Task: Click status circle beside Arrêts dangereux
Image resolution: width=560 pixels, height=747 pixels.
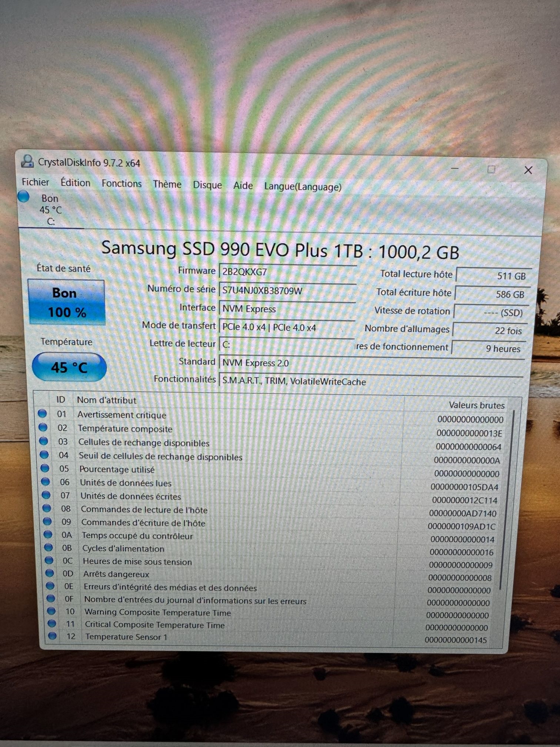Action: point(50,573)
